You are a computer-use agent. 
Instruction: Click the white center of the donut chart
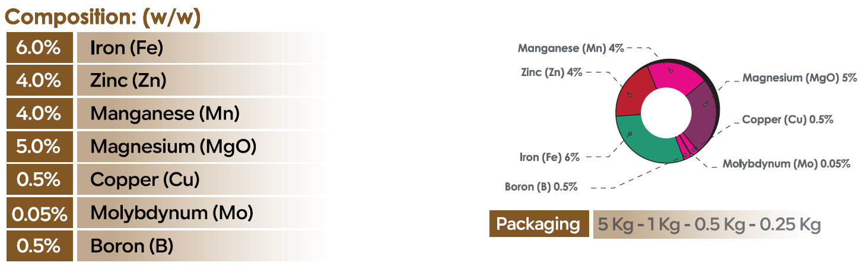pos(663,112)
